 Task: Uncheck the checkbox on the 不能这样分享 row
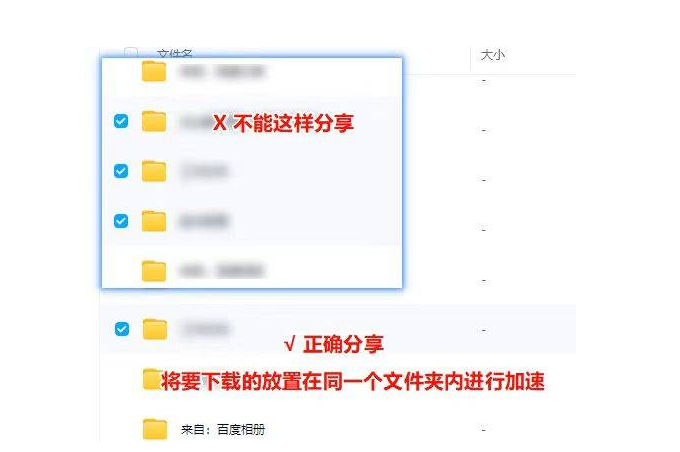[x=121, y=121]
